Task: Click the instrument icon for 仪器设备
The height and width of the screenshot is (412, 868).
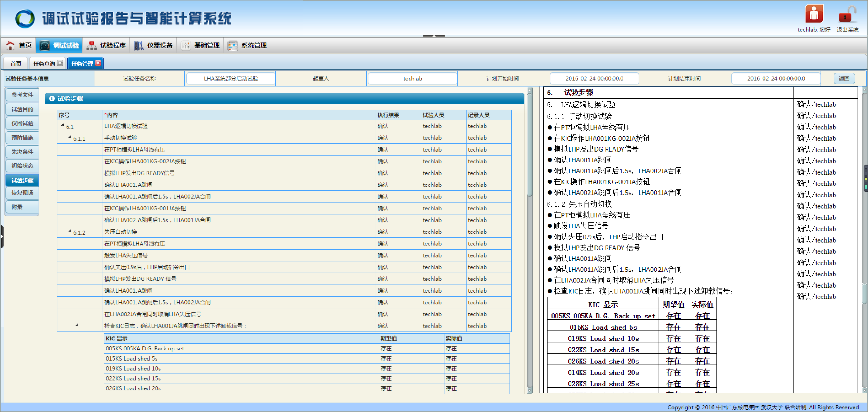Action: (138, 45)
